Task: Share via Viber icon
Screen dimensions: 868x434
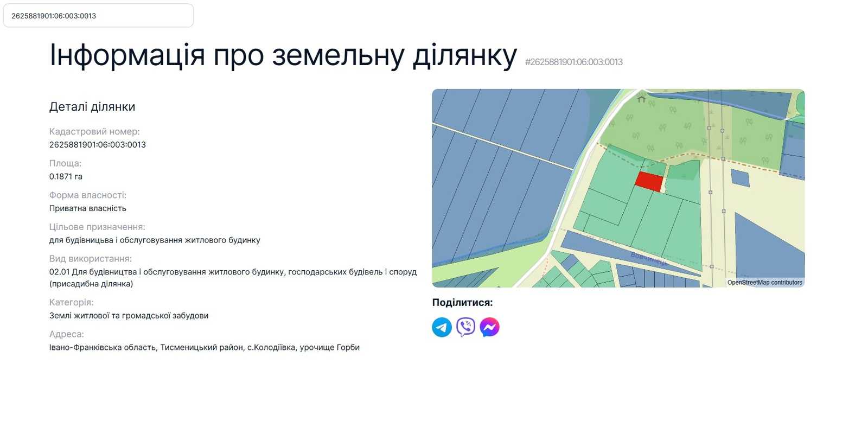Action: click(465, 327)
